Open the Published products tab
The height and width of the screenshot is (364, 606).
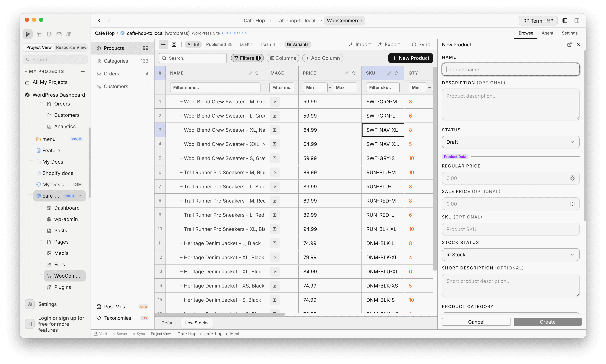pos(219,44)
